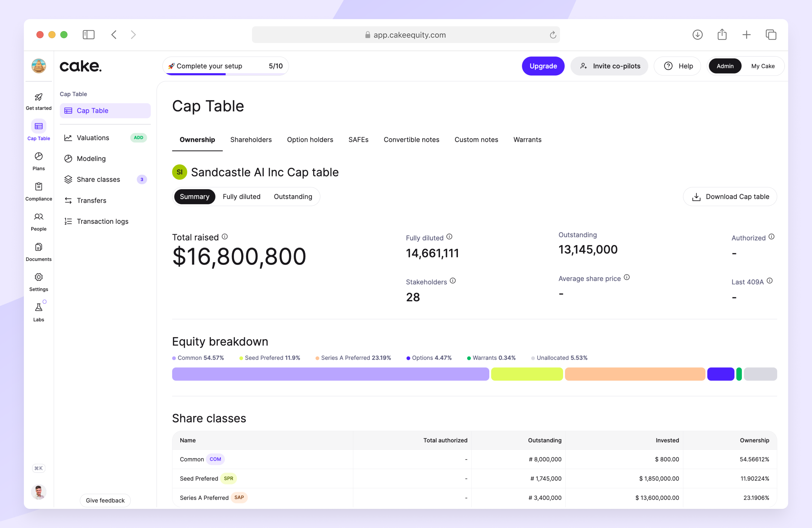Select the Outstanding view pill
812x528 pixels.
pos(293,197)
